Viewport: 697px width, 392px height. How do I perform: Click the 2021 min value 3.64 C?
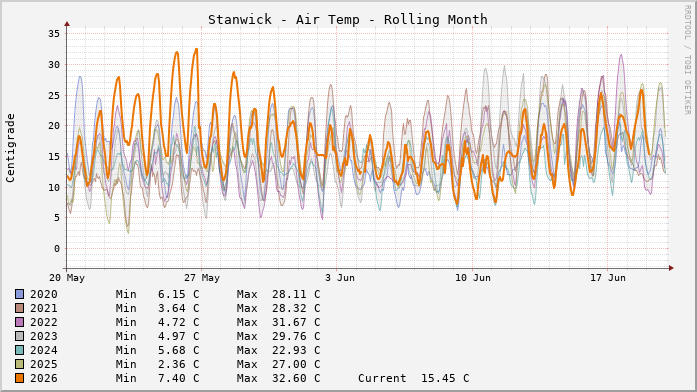pos(178,308)
